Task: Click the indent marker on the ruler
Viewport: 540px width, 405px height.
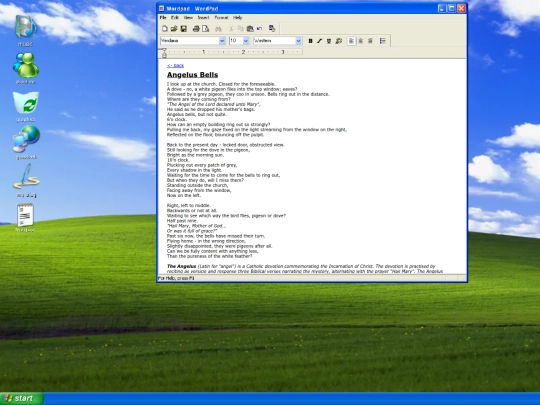Action: [x=164, y=53]
